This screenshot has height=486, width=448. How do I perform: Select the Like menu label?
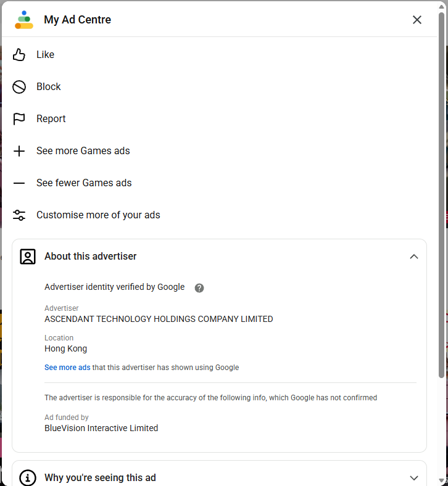click(x=45, y=54)
